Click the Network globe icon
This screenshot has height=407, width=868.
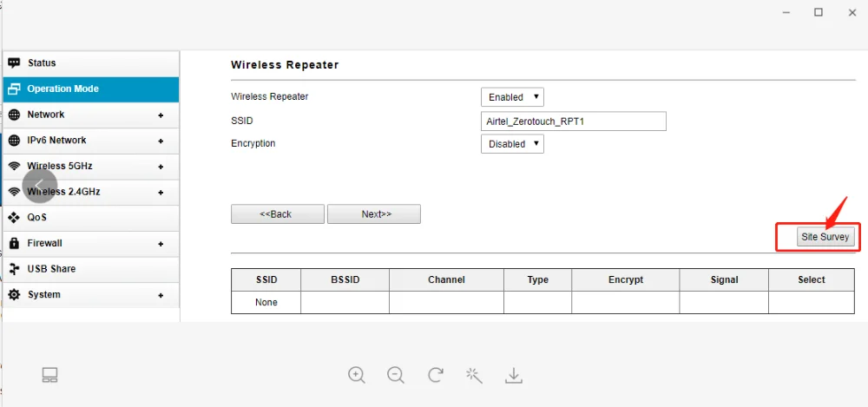pos(15,115)
